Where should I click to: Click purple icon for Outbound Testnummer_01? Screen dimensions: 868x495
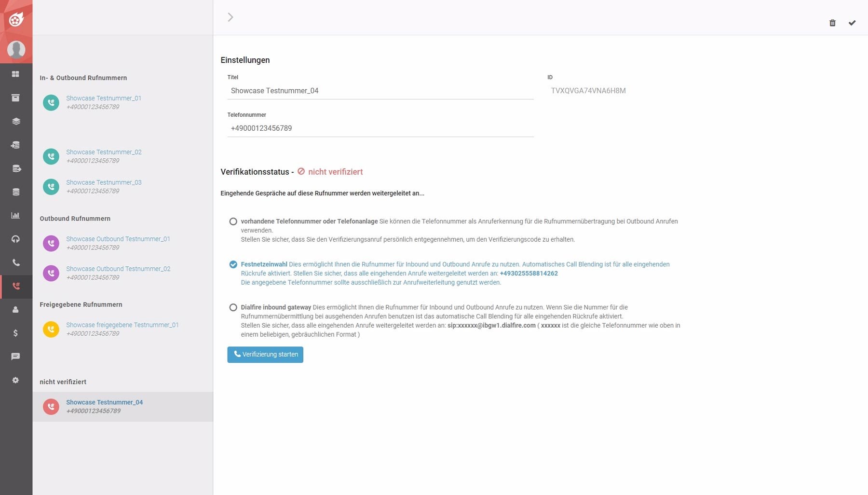point(51,243)
